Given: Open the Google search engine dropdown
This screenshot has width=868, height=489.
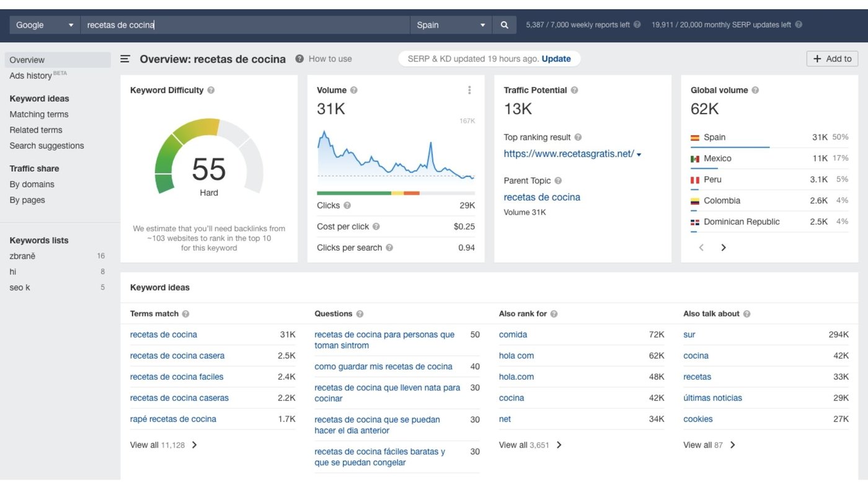Looking at the screenshot, I should 45,25.
